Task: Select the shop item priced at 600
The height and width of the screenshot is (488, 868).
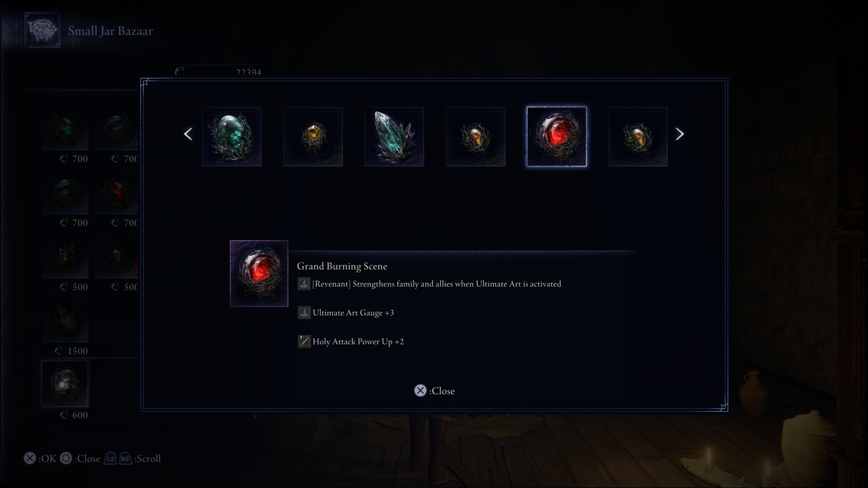Action: coord(65,384)
